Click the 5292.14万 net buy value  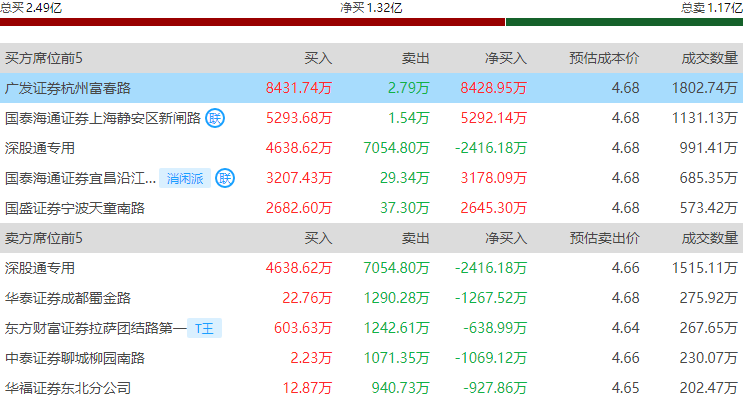pyautogui.click(x=494, y=118)
